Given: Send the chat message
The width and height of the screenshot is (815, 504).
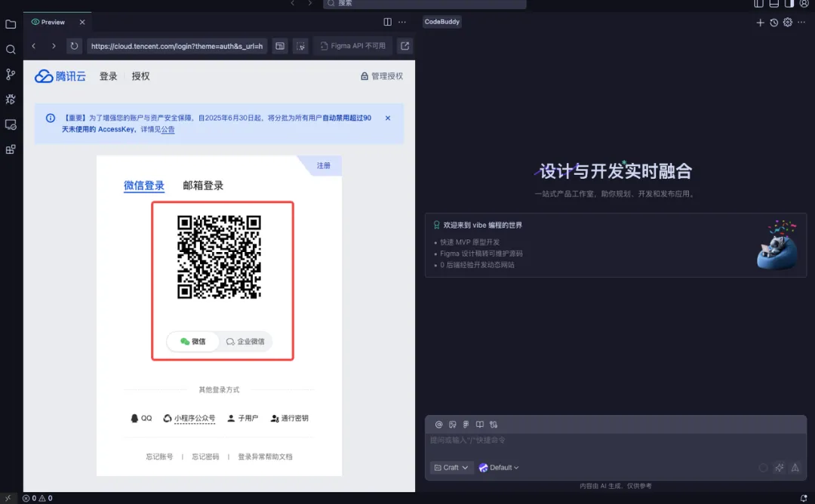Looking at the screenshot, I should coord(795,468).
